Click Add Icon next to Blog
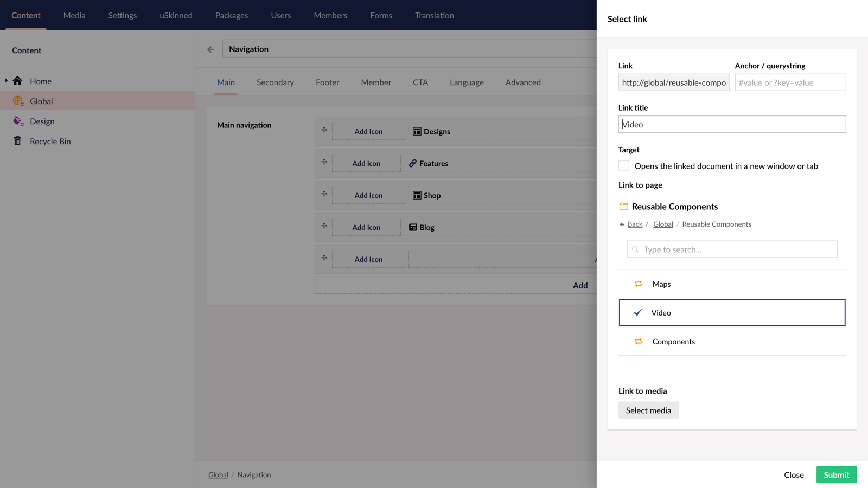 tap(366, 227)
